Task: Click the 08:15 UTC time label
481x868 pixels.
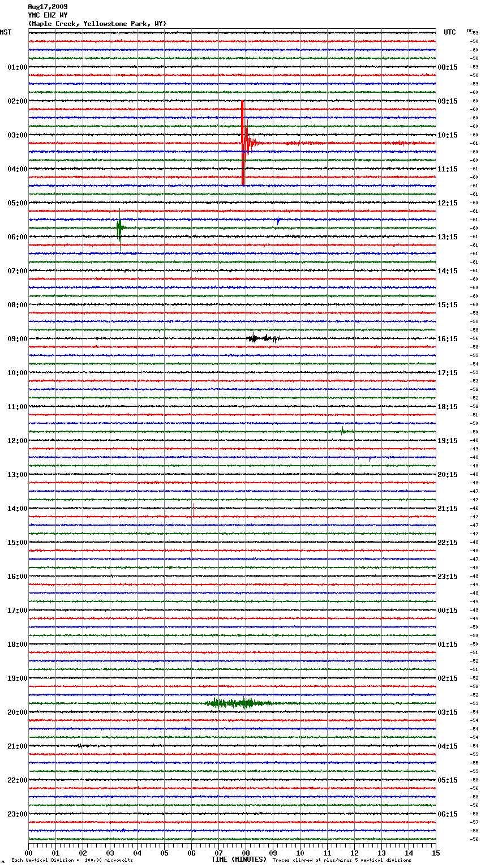Action: click(448, 67)
